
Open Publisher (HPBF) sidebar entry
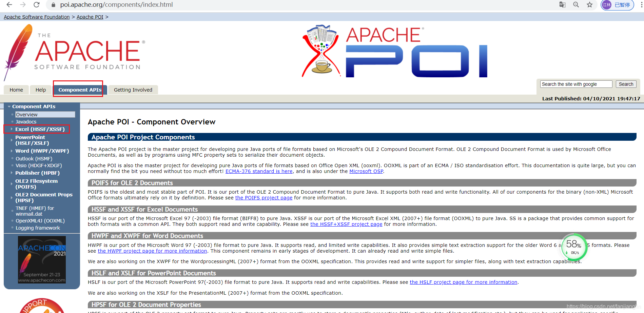pyautogui.click(x=37, y=173)
